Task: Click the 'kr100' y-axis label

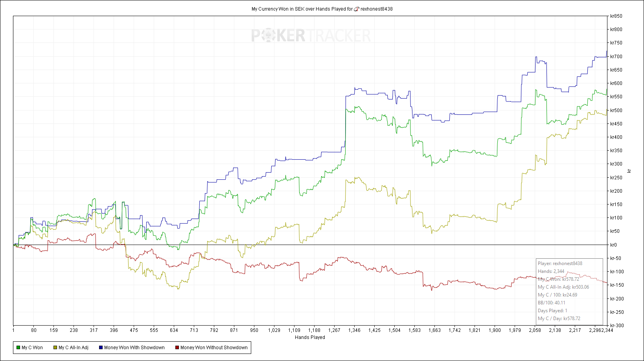Action: click(x=616, y=218)
